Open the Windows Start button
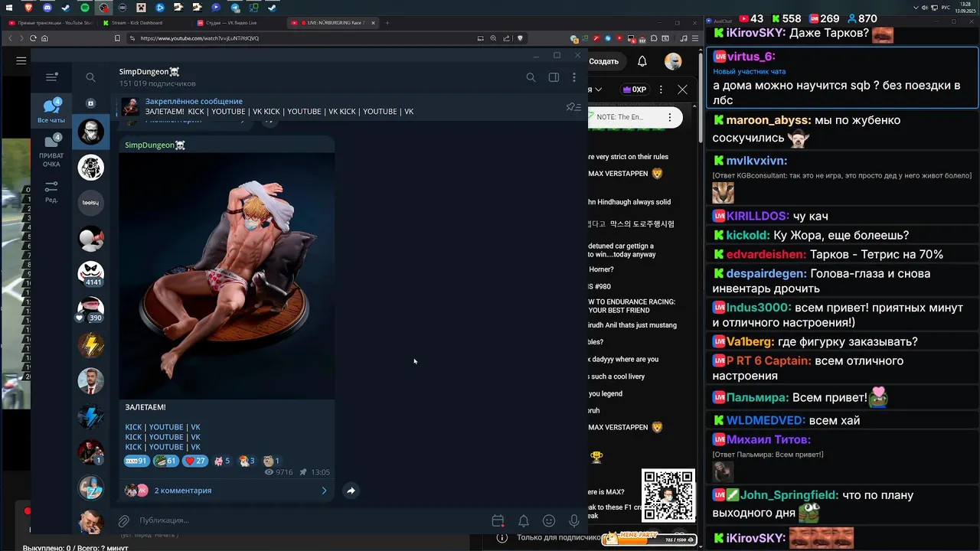Screen dimensions: 980x551 tap(9, 8)
